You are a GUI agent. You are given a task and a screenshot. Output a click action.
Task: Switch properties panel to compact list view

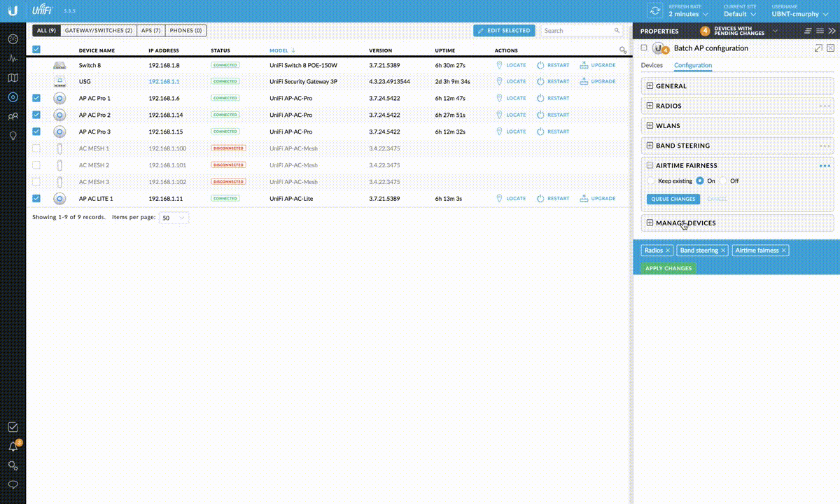(808, 31)
